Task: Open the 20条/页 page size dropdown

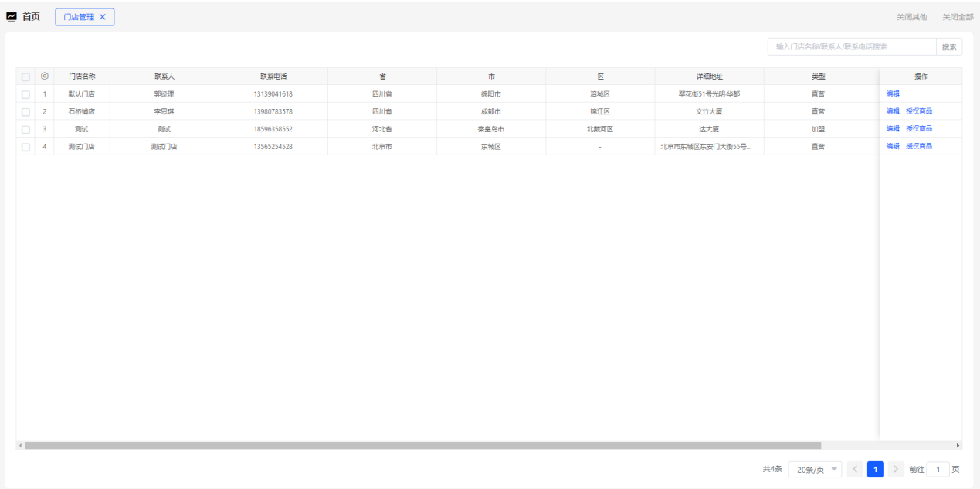Action: tap(815, 469)
